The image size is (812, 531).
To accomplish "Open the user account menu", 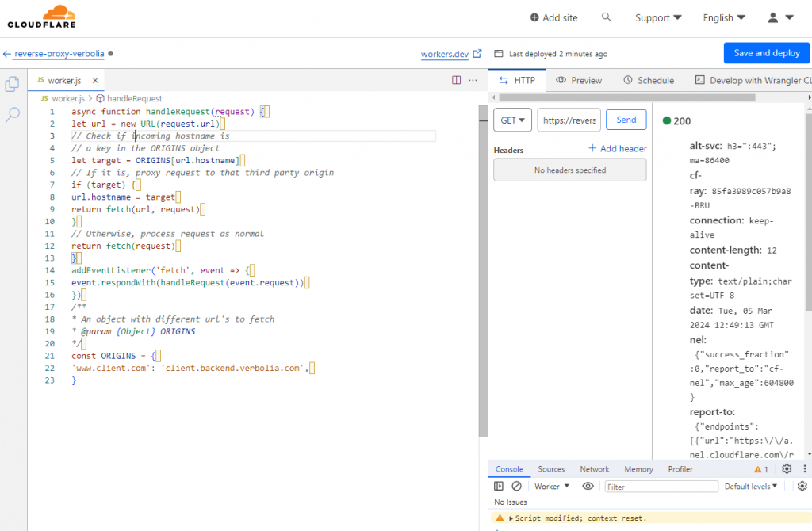I will coord(780,17).
